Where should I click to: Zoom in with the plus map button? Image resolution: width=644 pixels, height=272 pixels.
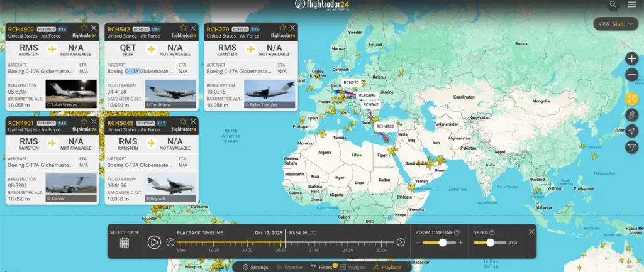(x=631, y=58)
